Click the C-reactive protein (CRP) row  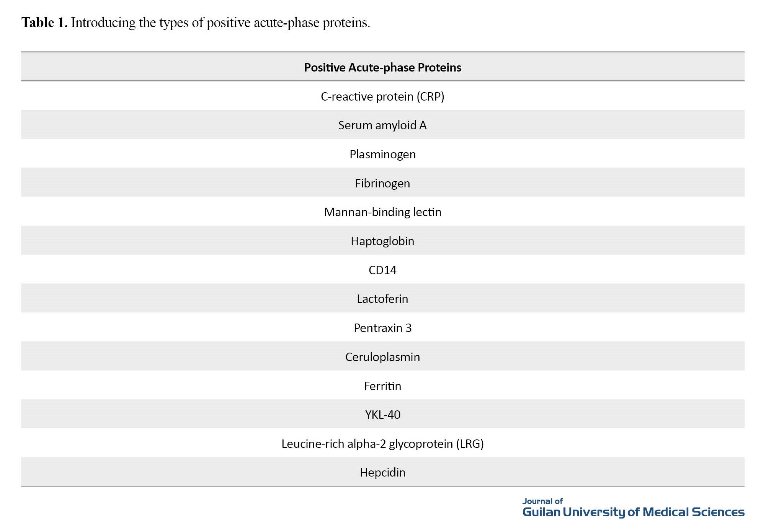coord(382,96)
